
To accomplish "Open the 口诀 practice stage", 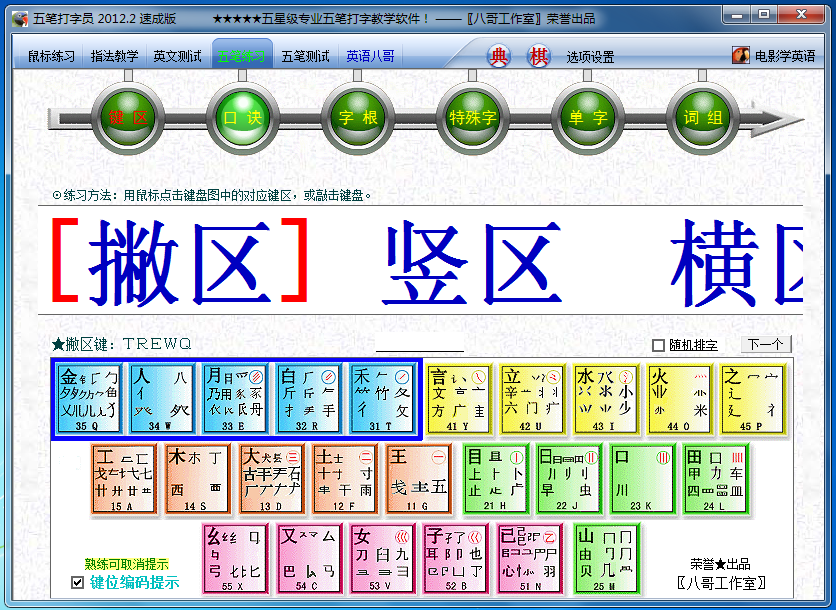I will pos(242,118).
